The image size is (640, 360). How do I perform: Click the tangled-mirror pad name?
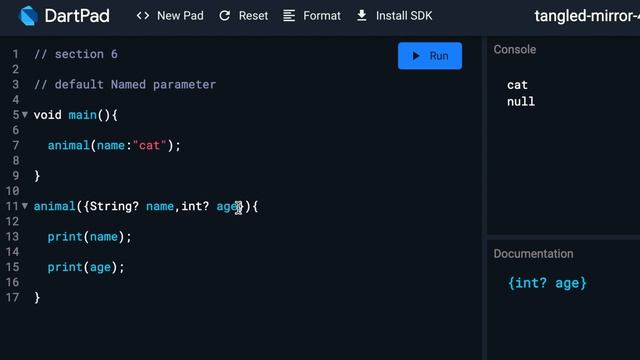[x=587, y=16]
